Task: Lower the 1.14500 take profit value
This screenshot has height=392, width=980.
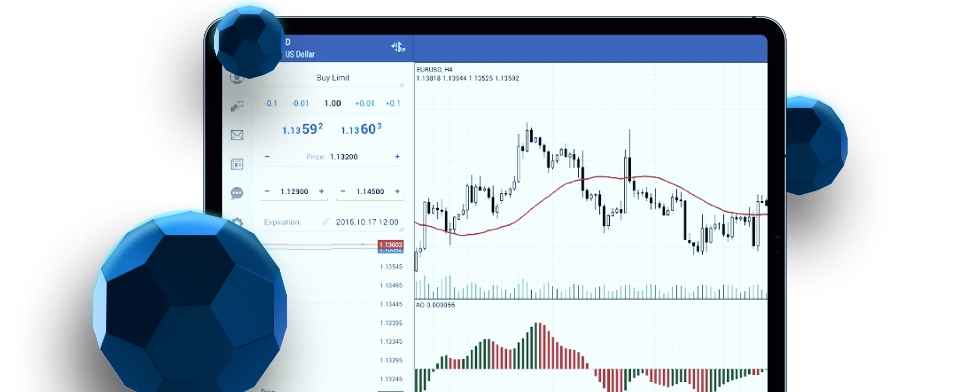Action: [343, 191]
